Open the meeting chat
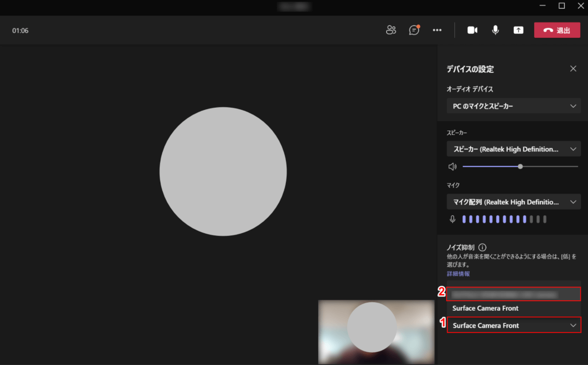 414,30
